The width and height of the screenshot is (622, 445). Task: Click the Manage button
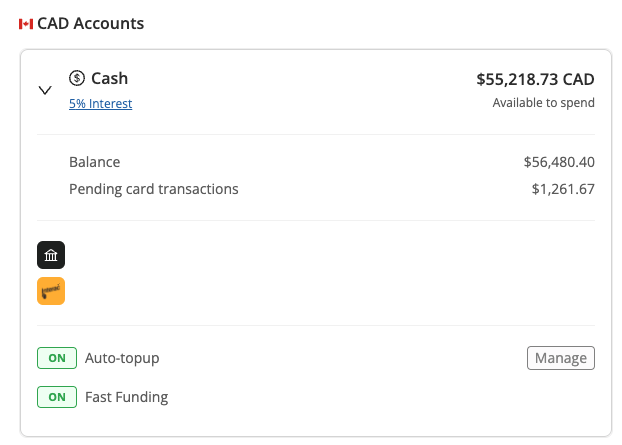561,358
